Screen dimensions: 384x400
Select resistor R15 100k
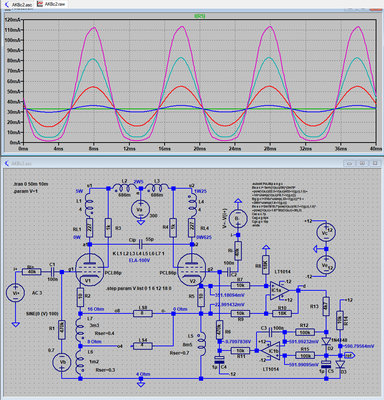[x=305, y=356]
